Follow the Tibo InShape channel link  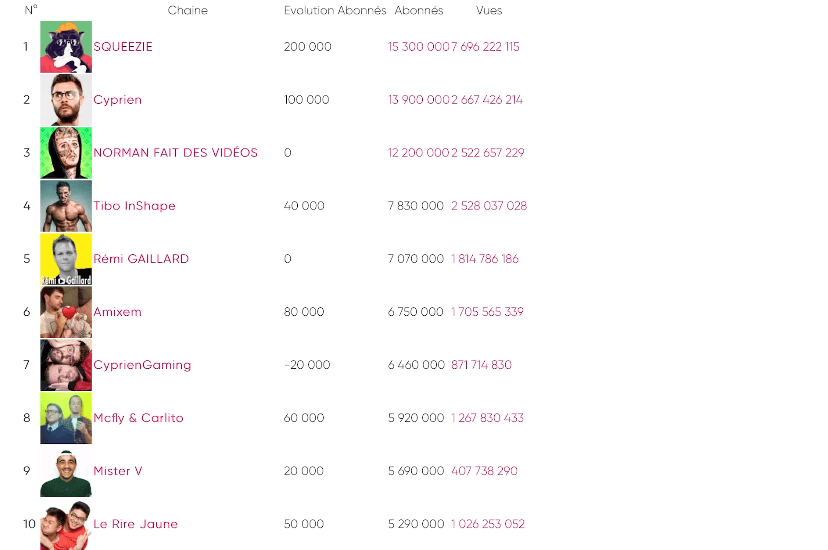click(134, 206)
